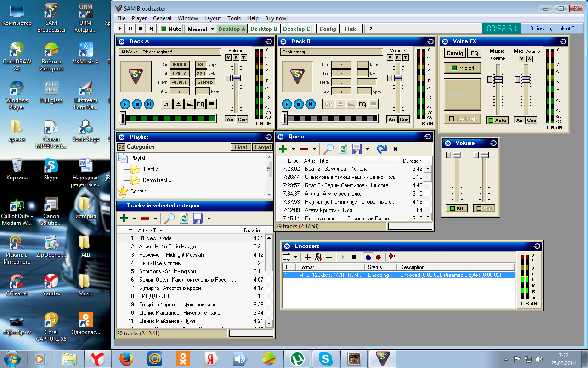This screenshot has height=368, width=588.
Task: Click the Hide button in main toolbar
Action: 351,29
